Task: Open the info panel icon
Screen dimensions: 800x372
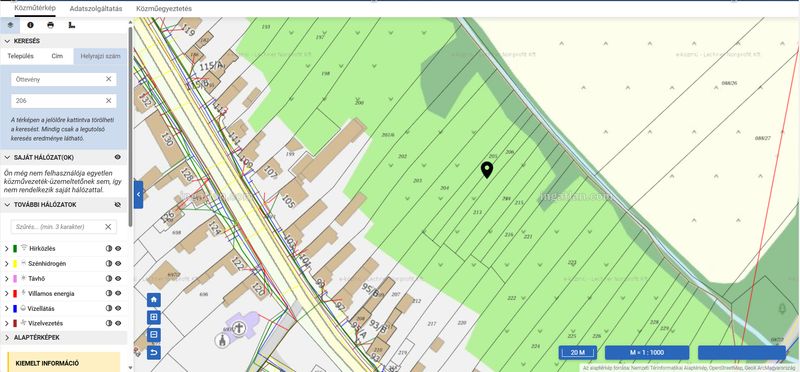Action: pyautogui.click(x=30, y=24)
